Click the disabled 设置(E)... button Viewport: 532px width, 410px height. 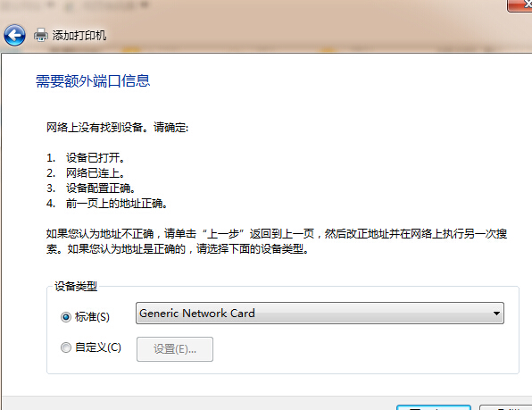(x=175, y=349)
